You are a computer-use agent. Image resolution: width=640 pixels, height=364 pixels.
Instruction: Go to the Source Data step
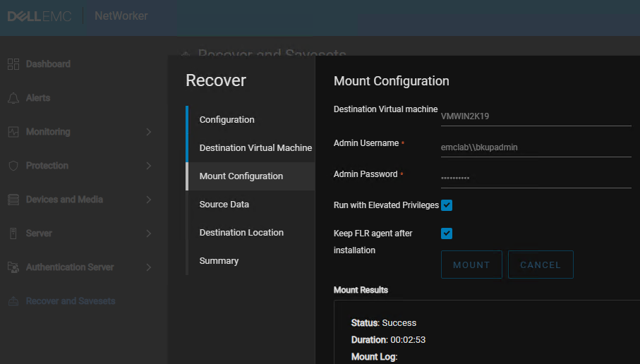(x=224, y=205)
